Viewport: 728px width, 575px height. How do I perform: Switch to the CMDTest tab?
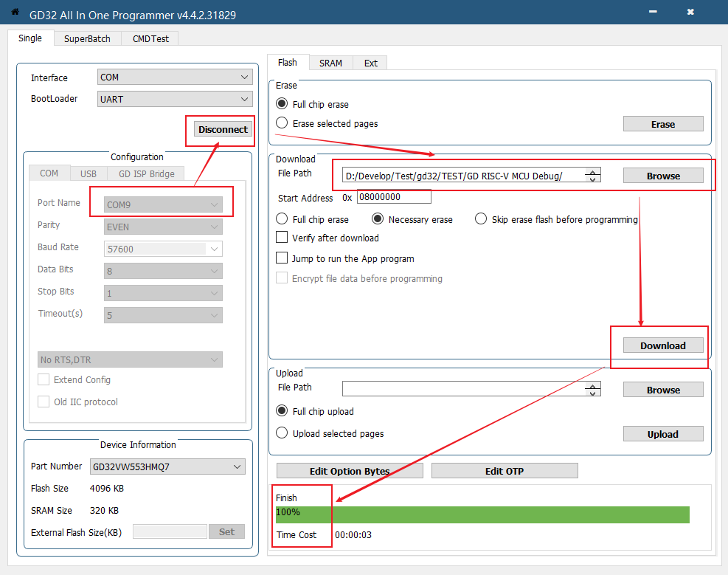click(x=150, y=38)
